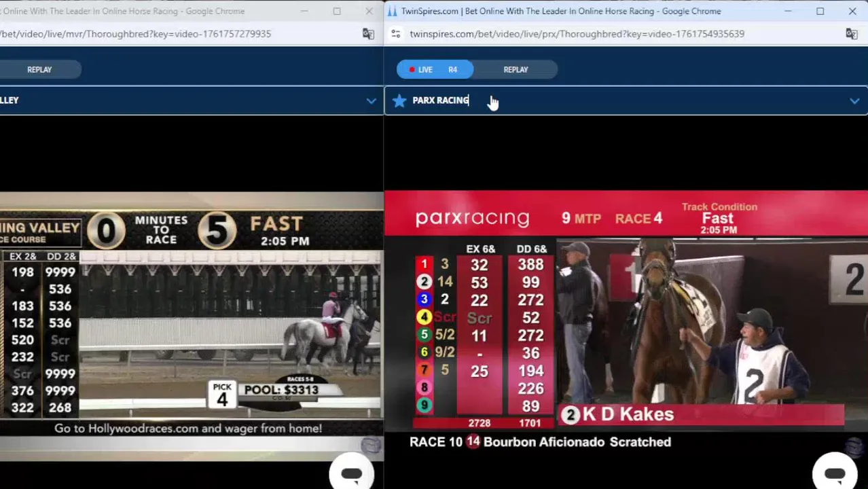Open chat bubble in right window

pos(835,473)
